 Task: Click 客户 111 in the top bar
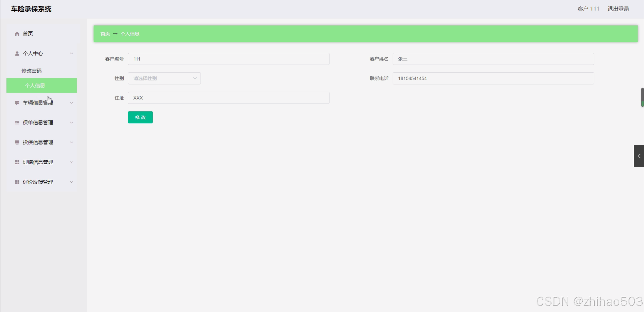pos(588,9)
